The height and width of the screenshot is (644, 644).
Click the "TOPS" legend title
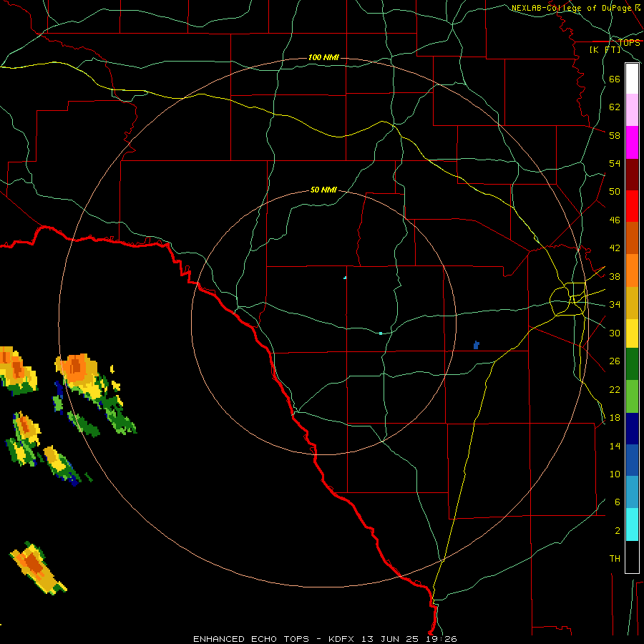pyautogui.click(x=629, y=42)
